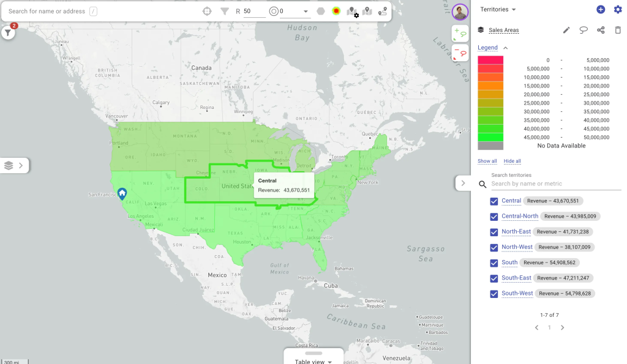The height and width of the screenshot is (364, 627).
Task: Click the heatmap icon in toolbar
Action: click(x=336, y=11)
